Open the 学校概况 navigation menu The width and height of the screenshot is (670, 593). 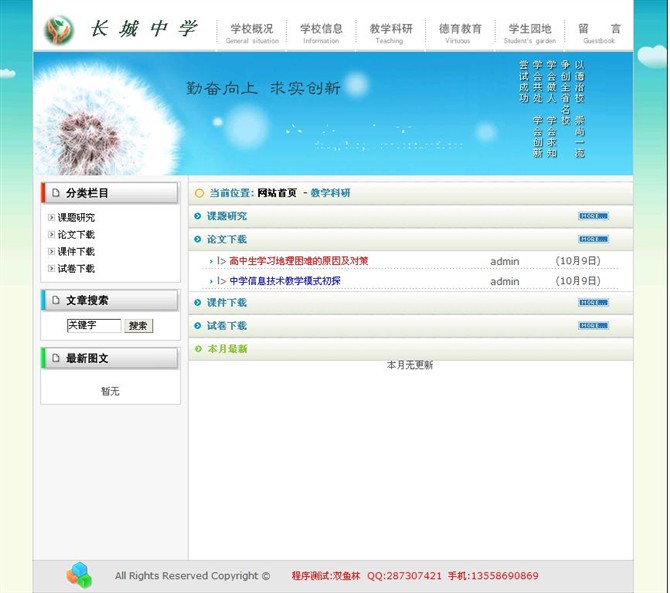pyautogui.click(x=252, y=33)
